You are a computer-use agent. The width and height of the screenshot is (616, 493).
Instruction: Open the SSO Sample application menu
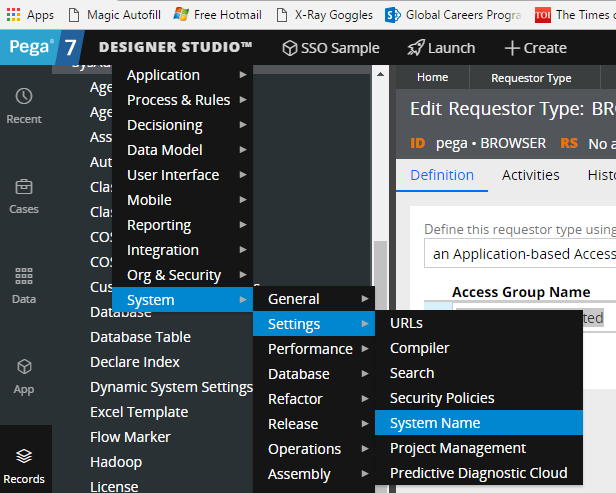[331, 48]
